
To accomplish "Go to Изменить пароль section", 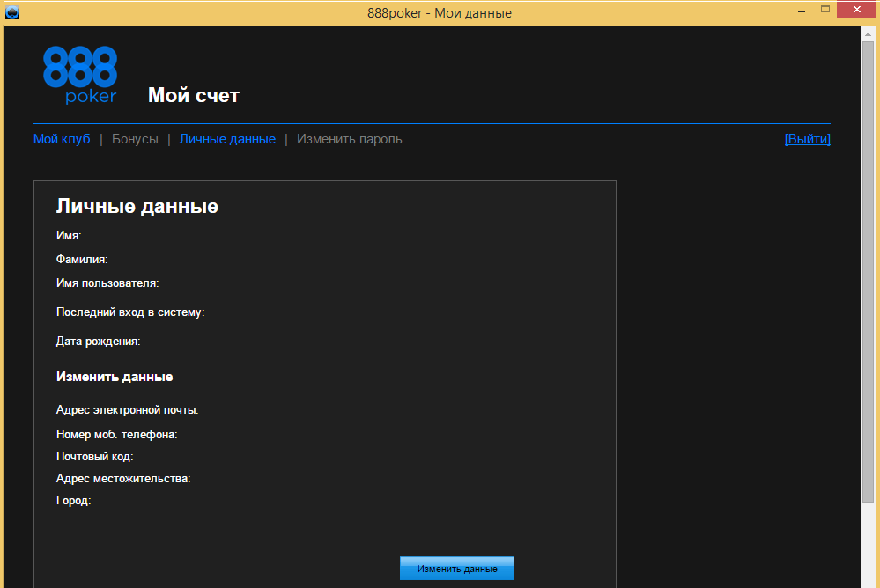I will point(349,139).
